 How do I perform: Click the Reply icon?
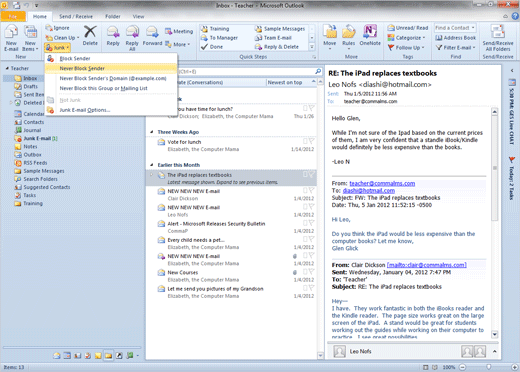click(x=113, y=32)
